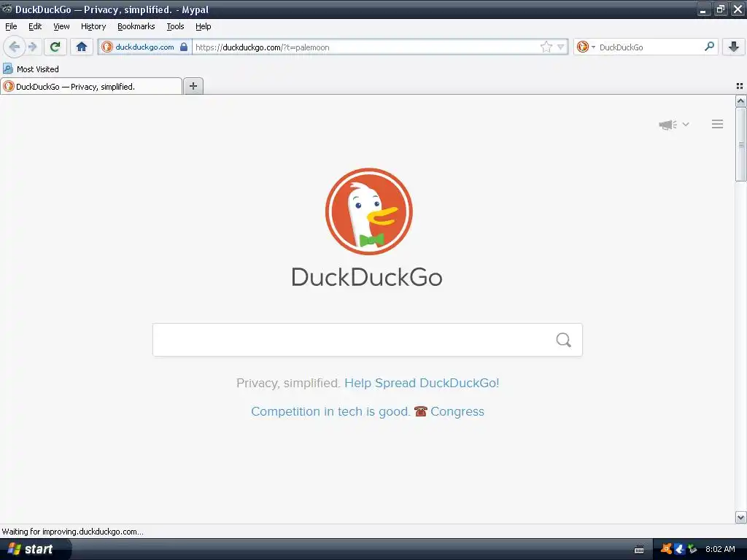Click the network computers tray icon
The height and width of the screenshot is (560, 747).
click(x=692, y=549)
